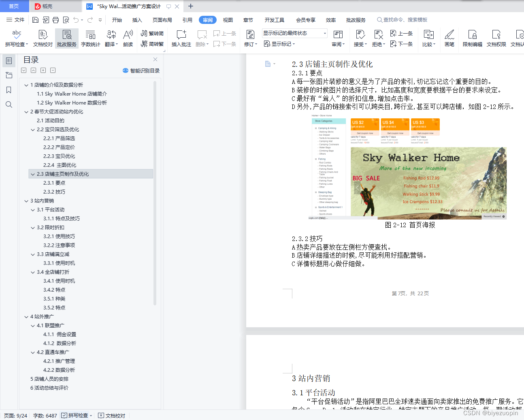This screenshot has height=420, width=524.
Task: Collapse the 2.2 宝贝筛选及优化 node
Action: (x=33, y=130)
